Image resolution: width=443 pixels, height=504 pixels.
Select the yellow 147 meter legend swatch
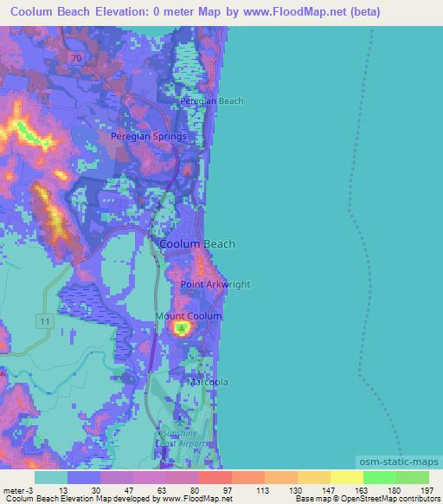tap(347, 477)
